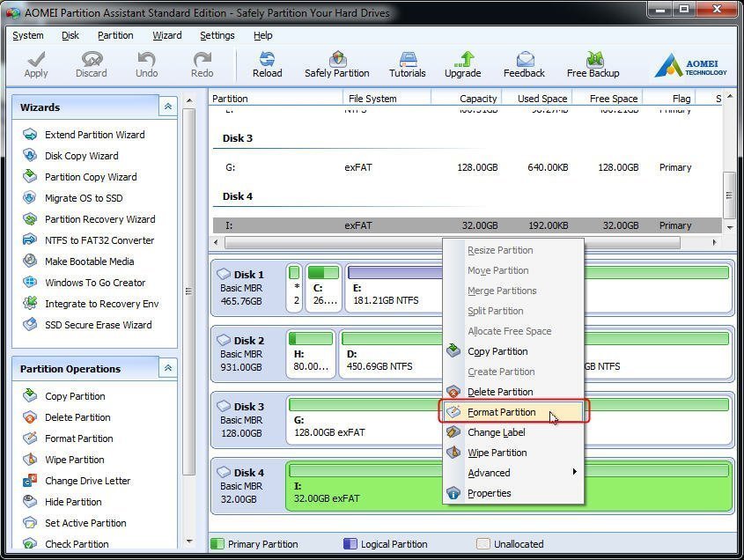Select the C: partition block on Disk 1
744x560 pixels.
(x=324, y=288)
